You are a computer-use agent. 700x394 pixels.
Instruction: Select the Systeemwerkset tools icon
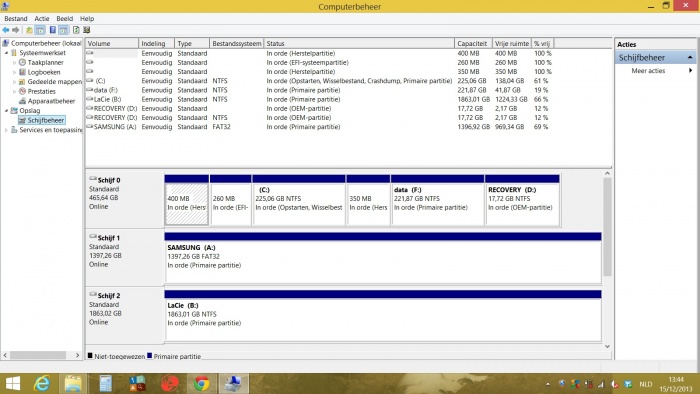click(14, 53)
